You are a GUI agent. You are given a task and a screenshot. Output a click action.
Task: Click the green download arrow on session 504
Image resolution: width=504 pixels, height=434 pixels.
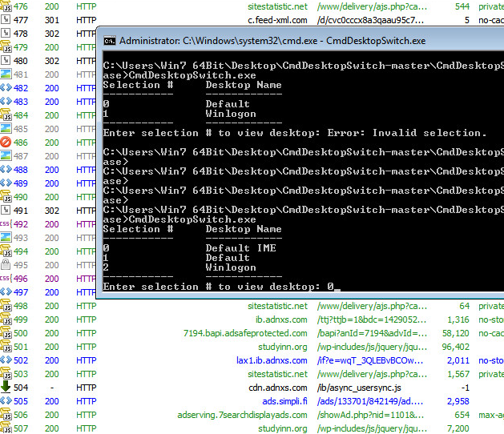[x=5, y=388]
